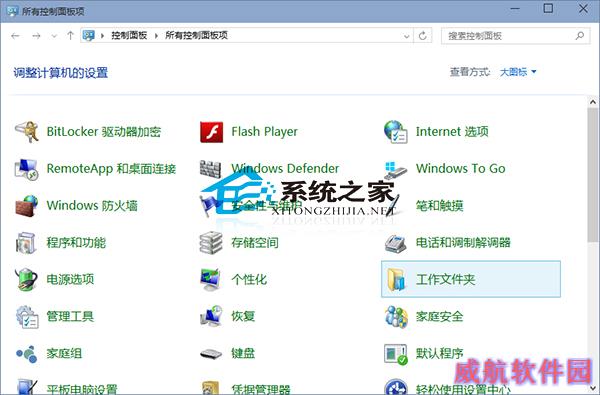Open the recent locations dropdown arrow

54,36
